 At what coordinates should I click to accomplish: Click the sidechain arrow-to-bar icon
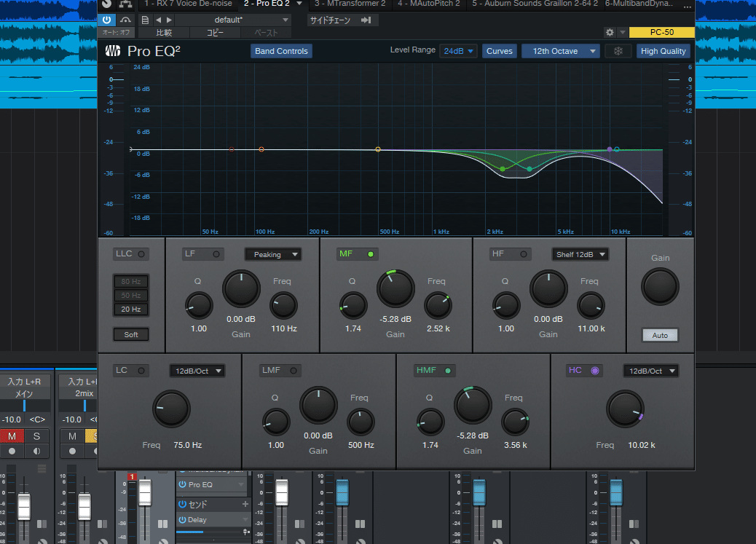pyautogui.click(x=366, y=20)
